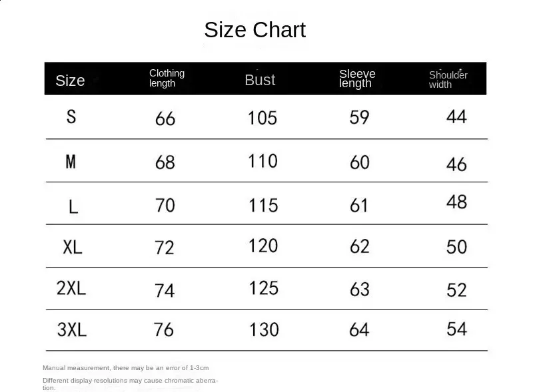Click the Size Chart title
533x392 pixels.
coord(255,30)
